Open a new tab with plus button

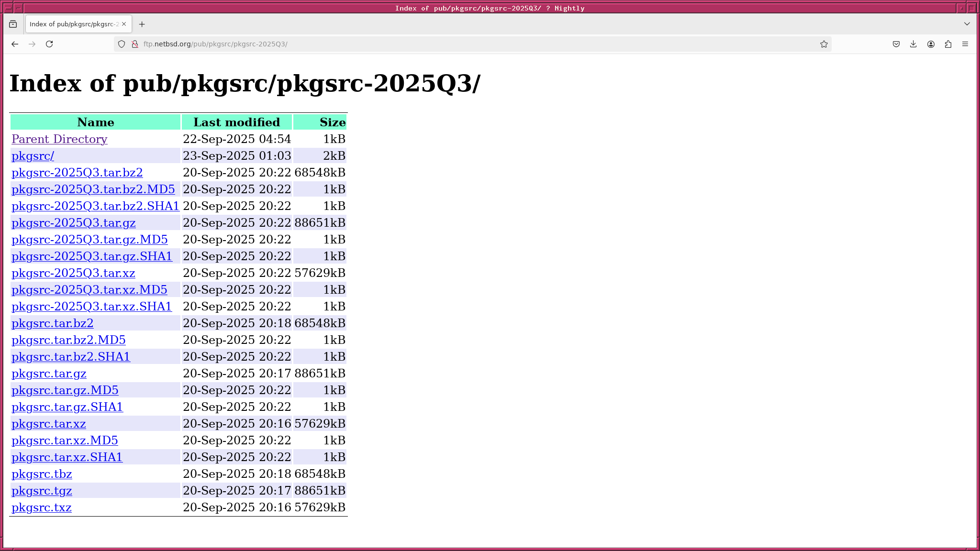point(142,24)
